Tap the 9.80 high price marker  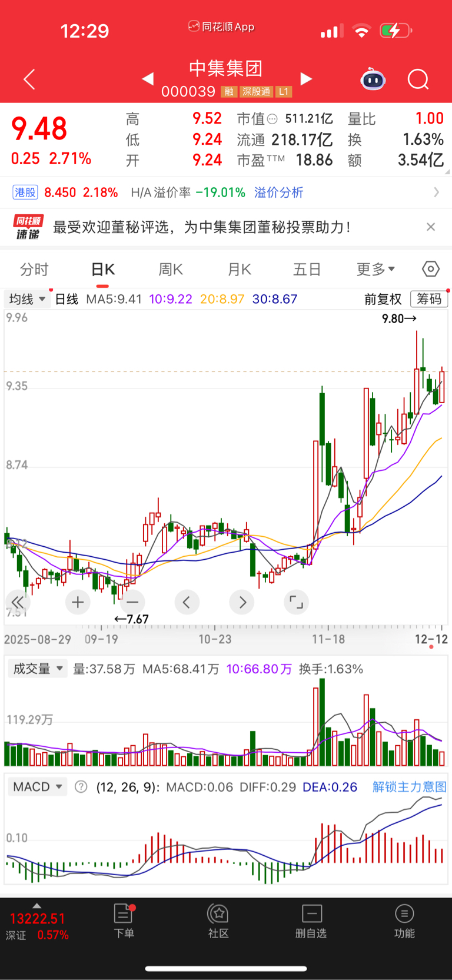[x=399, y=318]
